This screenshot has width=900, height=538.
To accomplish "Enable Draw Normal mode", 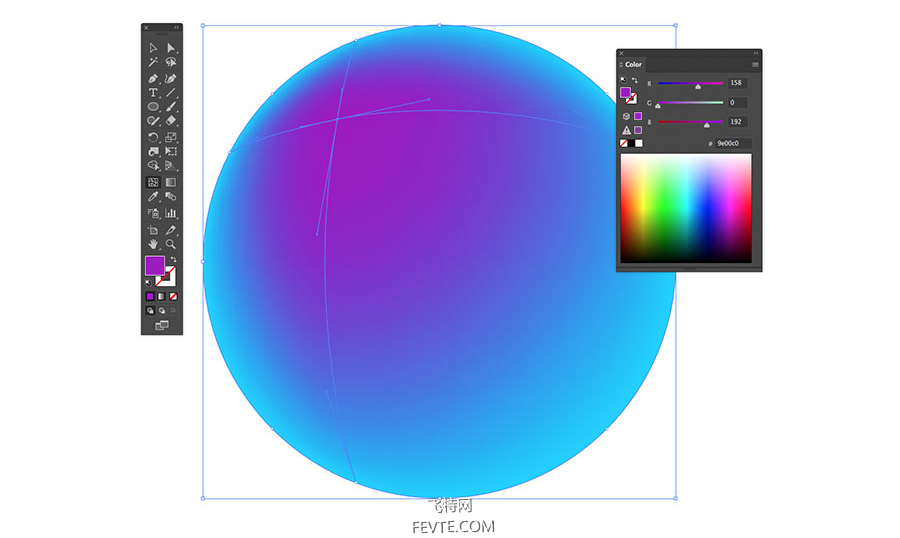I will coord(150,311).
